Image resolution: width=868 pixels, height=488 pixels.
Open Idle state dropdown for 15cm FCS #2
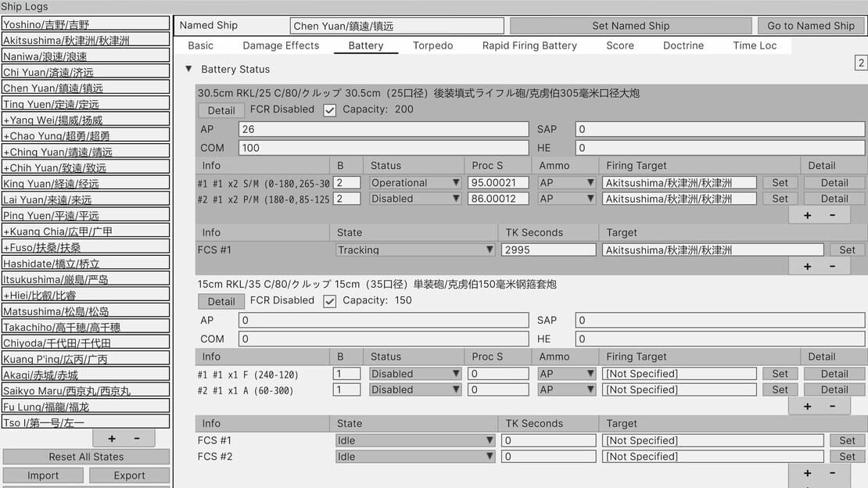point(415,457)
